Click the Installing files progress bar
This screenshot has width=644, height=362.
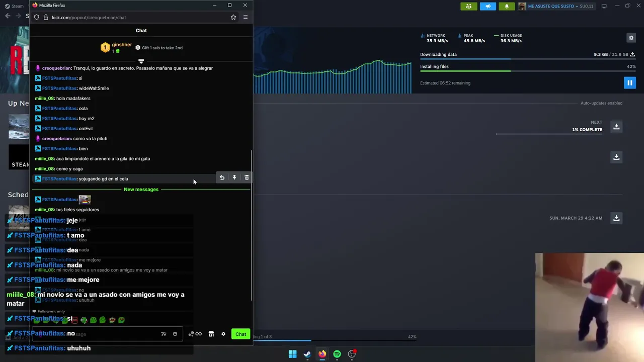(528, 71)
